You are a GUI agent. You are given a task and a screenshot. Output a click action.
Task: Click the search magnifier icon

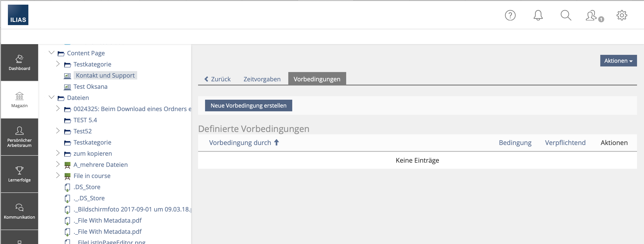[565, 16]
